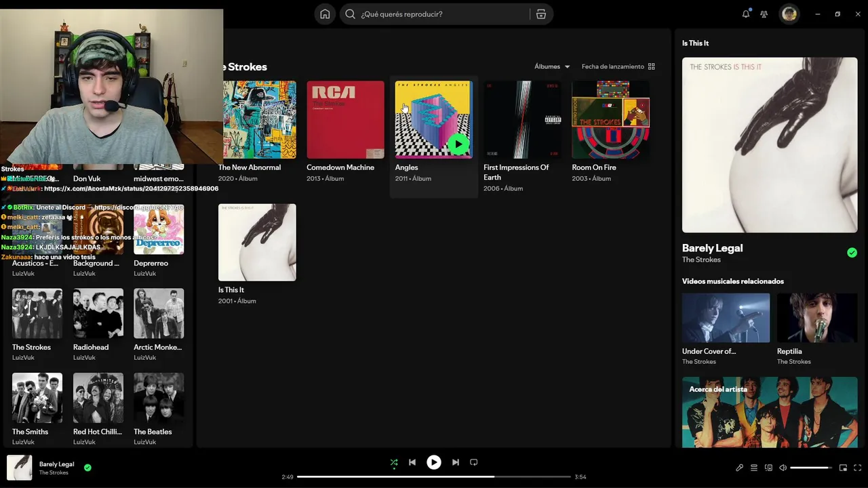Adjust the volume slider

[x=811, y=468]
